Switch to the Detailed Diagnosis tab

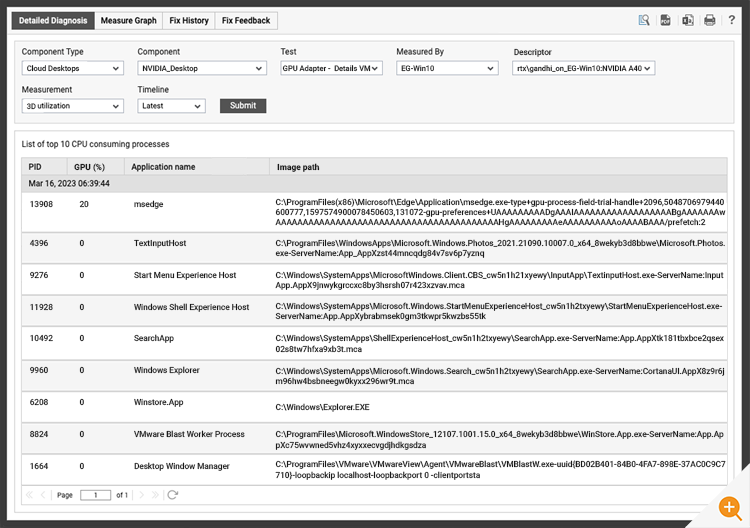[53, 21]
